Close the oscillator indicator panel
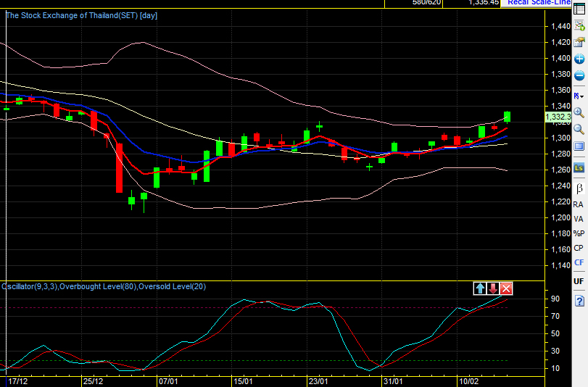This screenshot has width=588, height=387. (x=506, y=288)
